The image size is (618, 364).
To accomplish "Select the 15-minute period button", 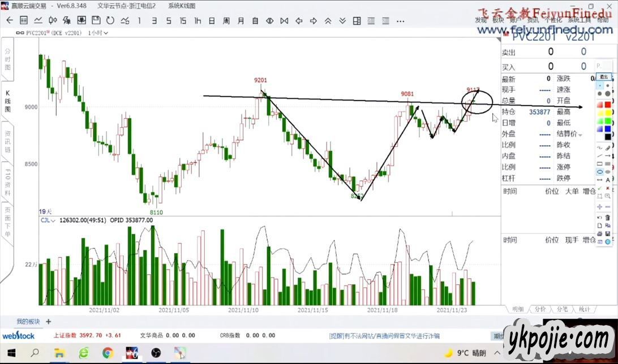I will [x=183, y=21].
